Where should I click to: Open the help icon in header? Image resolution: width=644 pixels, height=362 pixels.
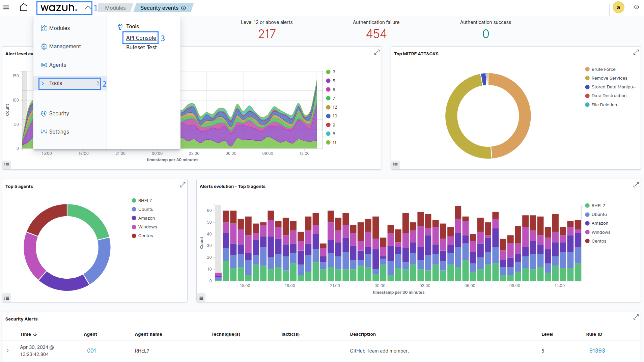click(636, 7)
